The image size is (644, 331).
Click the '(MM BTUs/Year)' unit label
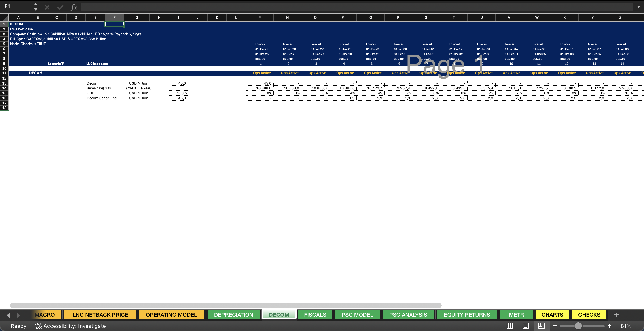(x=138, y=88)
